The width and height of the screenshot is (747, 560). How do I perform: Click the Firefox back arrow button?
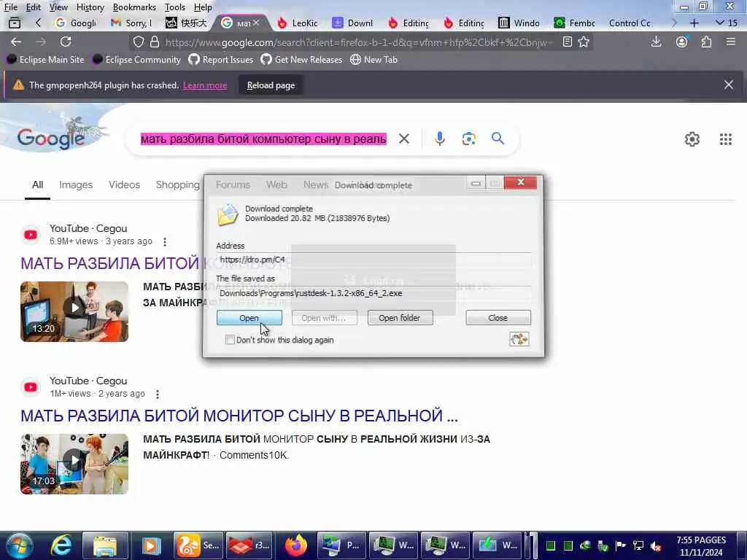click(x=16, y=42)
